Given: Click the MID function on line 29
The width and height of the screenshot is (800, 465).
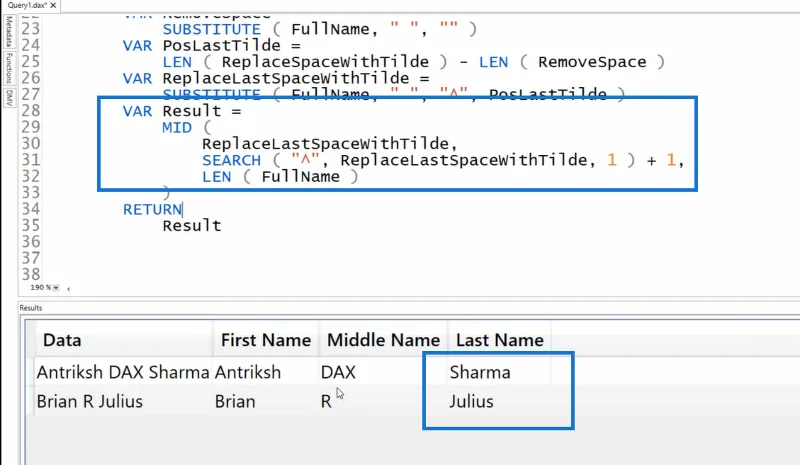Looking at the screenshot, I should (177, 127).
